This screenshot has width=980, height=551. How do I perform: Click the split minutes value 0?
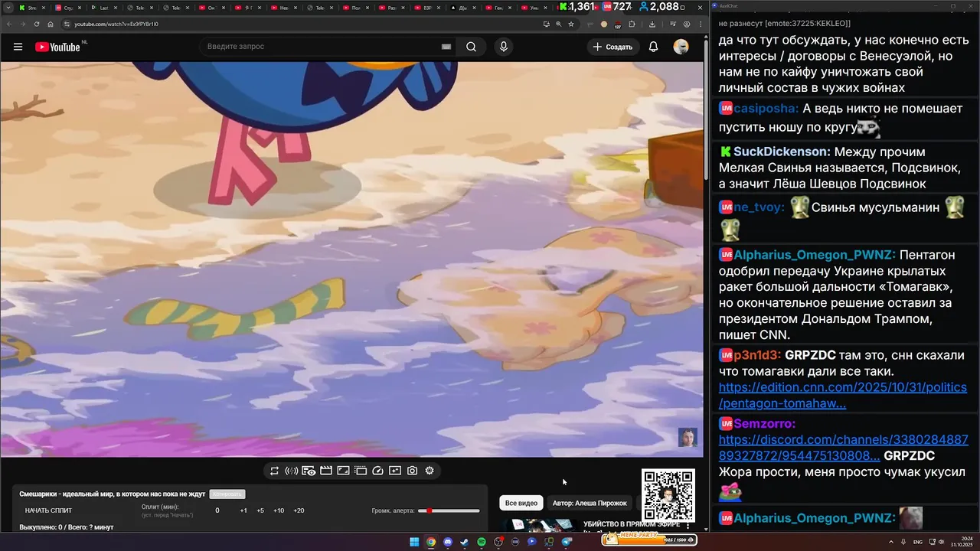(x=217, y=510)
